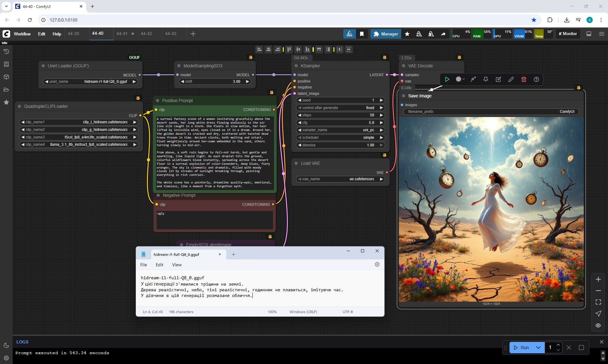Click the green execute-node play icon
The width and height of the screenshot is (608, 364).
coord(447,79)
